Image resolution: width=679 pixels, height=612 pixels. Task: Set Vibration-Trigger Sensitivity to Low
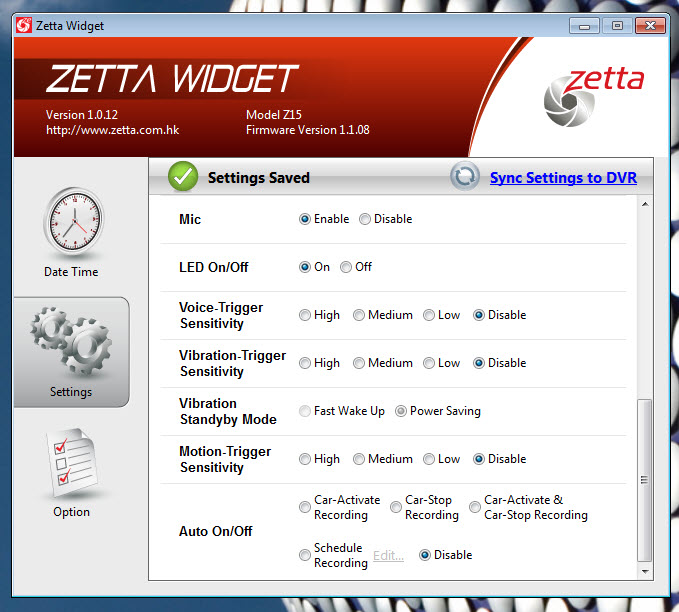[429, 363]
